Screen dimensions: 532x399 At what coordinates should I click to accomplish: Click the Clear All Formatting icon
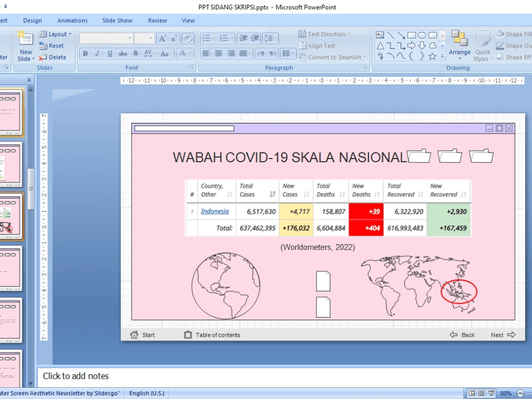click(188, 38)
